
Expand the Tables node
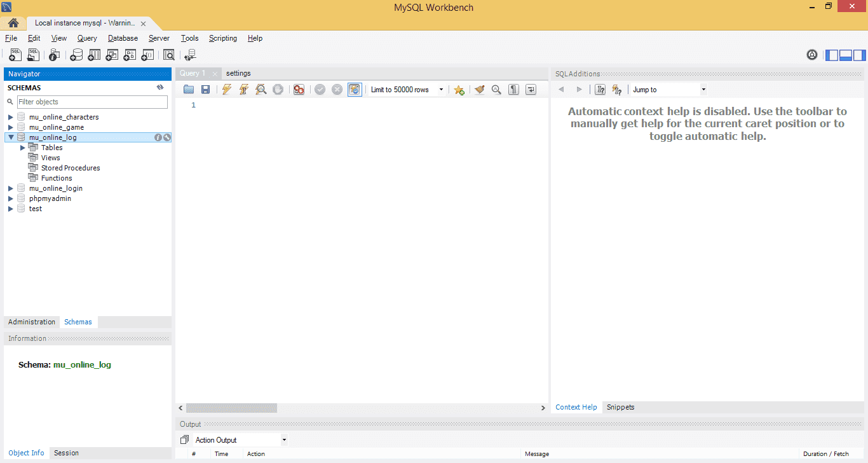pyautogui.click(x=23, y=148)
